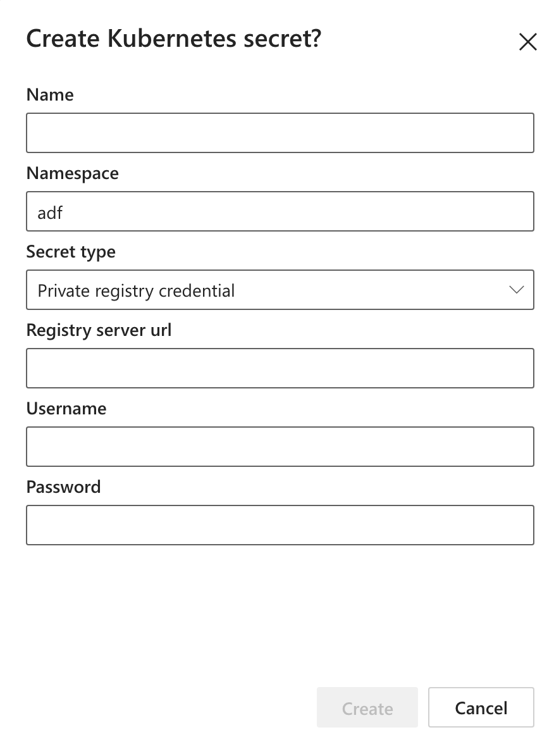Focus the Registry server url field
Image resolution: width=554 pixels, height=756 pixels.
(280, 368)
